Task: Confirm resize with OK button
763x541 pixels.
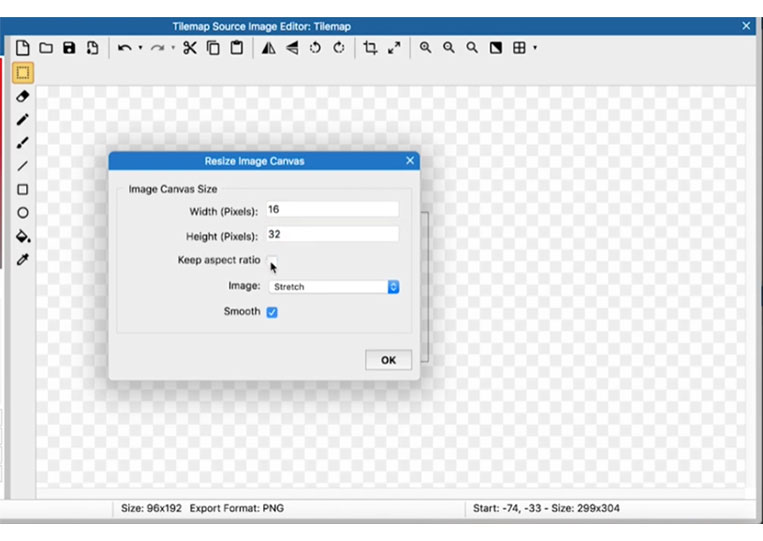Action: coord(388,360)
